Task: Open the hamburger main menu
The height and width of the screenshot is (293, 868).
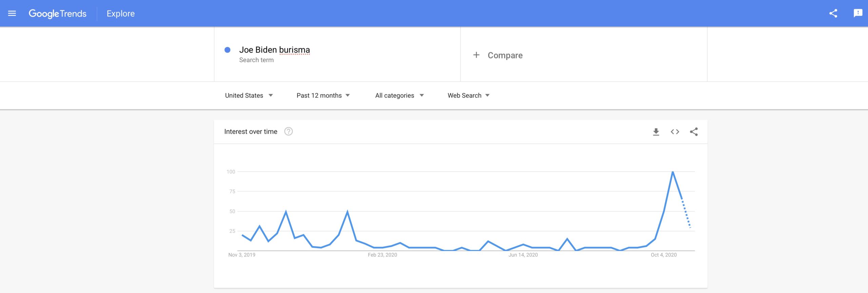Action: pyautogui.click(x=12, y=14)
